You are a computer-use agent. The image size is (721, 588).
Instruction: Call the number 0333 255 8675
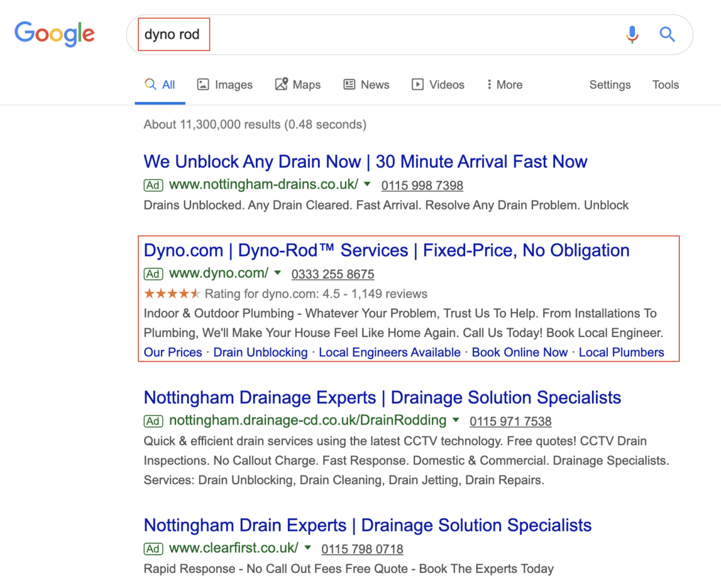pos(333,274)
